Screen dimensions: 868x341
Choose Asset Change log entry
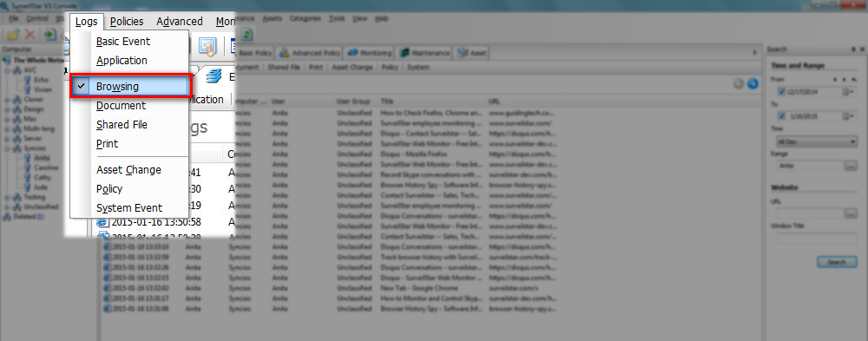point(128,170)
